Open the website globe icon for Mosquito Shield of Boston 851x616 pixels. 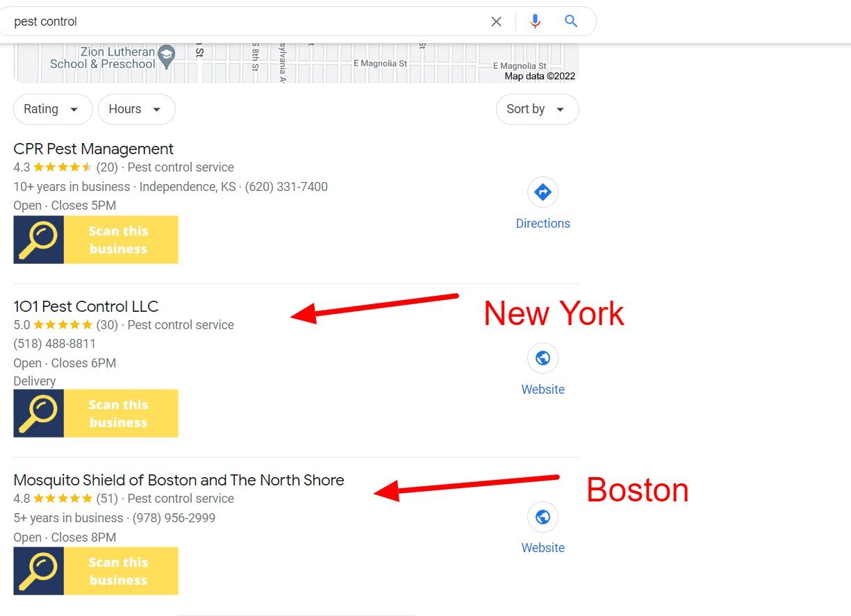543,517
